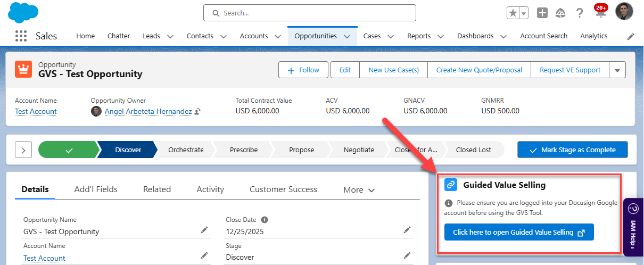Switch to the Related tab

click(x=157, y=189)
